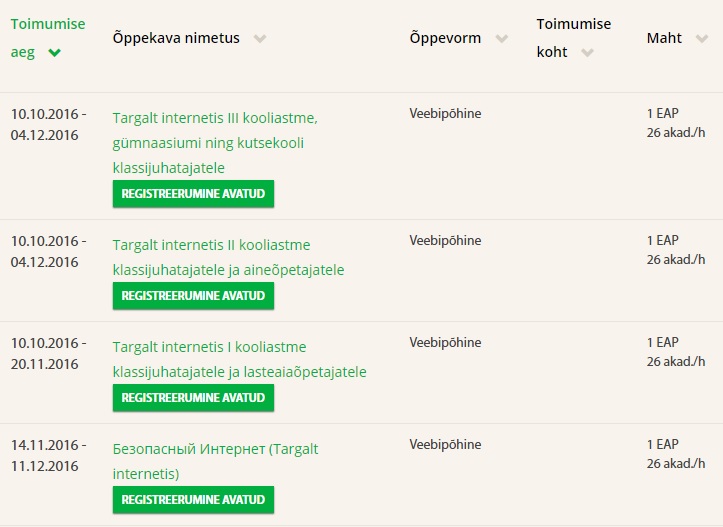Viewport: 723px width, 527px height.
Task: Click Registreerumine avatud for III kooliastme course
Action: (x=193, y=194)
